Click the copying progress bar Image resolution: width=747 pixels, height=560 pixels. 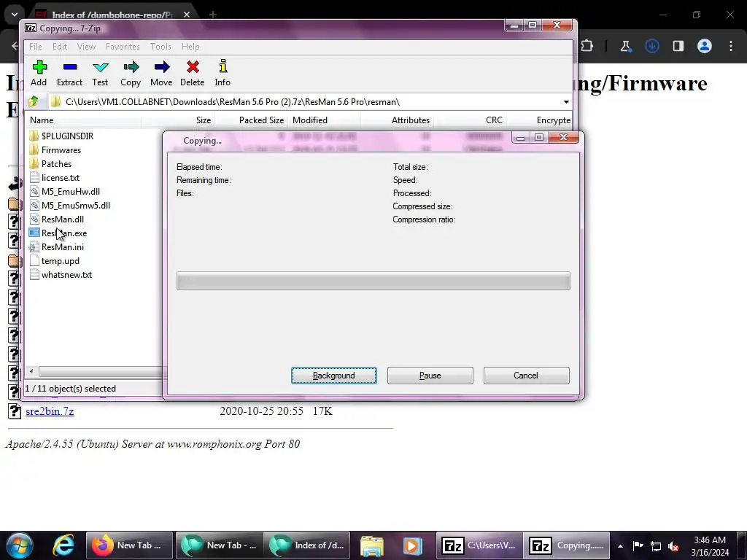373,281
